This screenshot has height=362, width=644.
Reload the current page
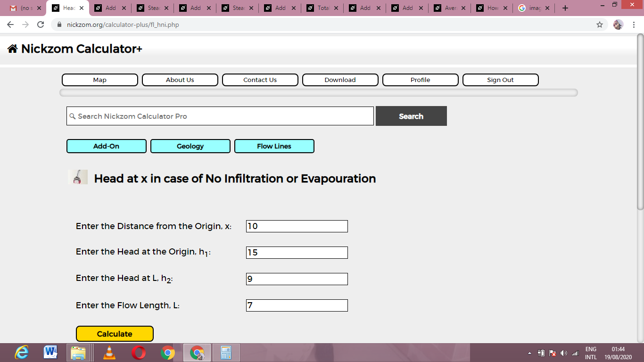click(41, 25)
